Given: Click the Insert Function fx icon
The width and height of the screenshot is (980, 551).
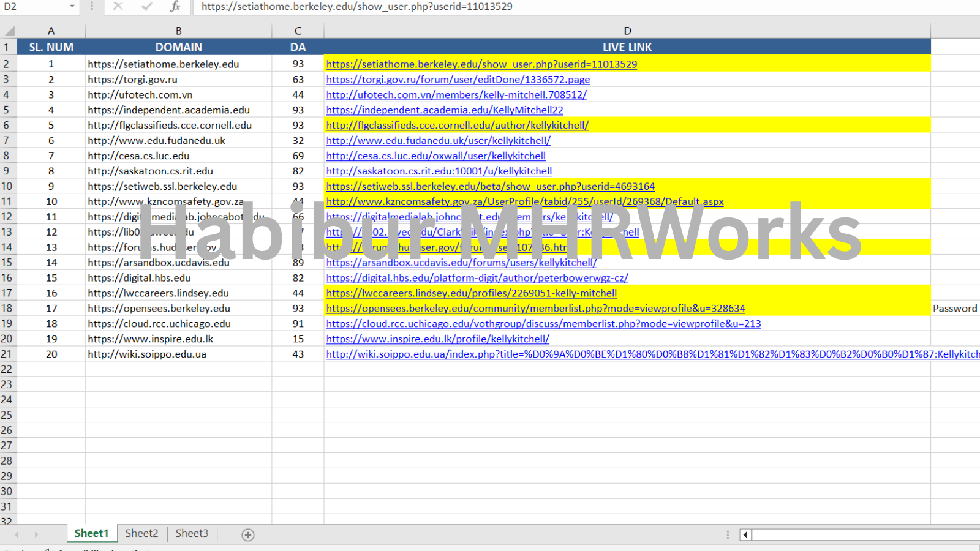Looking at the screenshot, I should coord(175,7).
